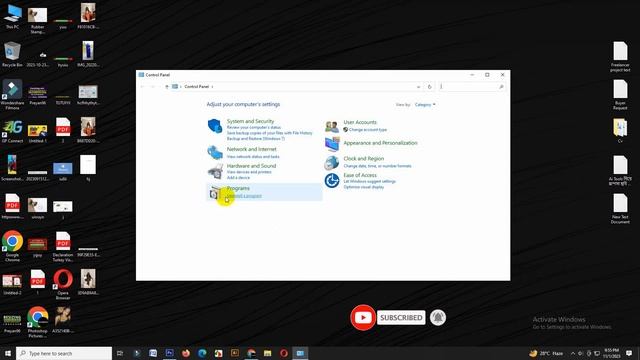Click the taskbar Type here to search box
This screenshot has height=360, width=640.
pyautogui.click(x=64, y=353)
